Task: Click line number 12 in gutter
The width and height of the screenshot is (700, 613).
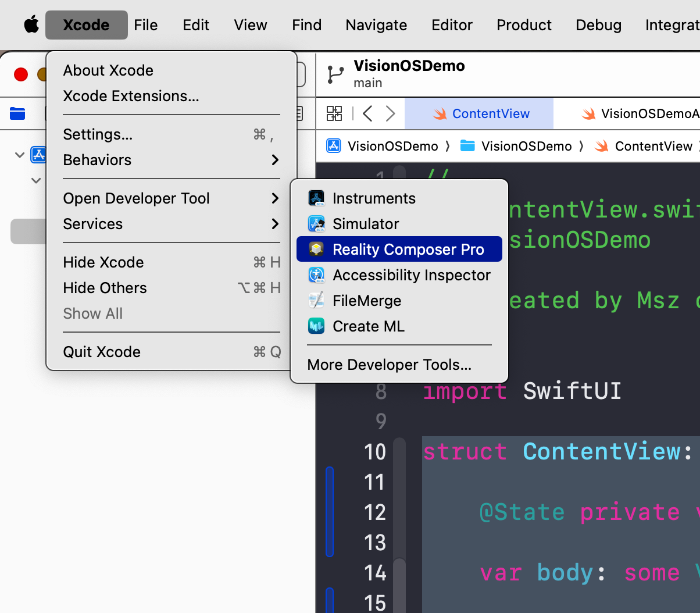Action: pyautogui.click(x=375, y=512)
